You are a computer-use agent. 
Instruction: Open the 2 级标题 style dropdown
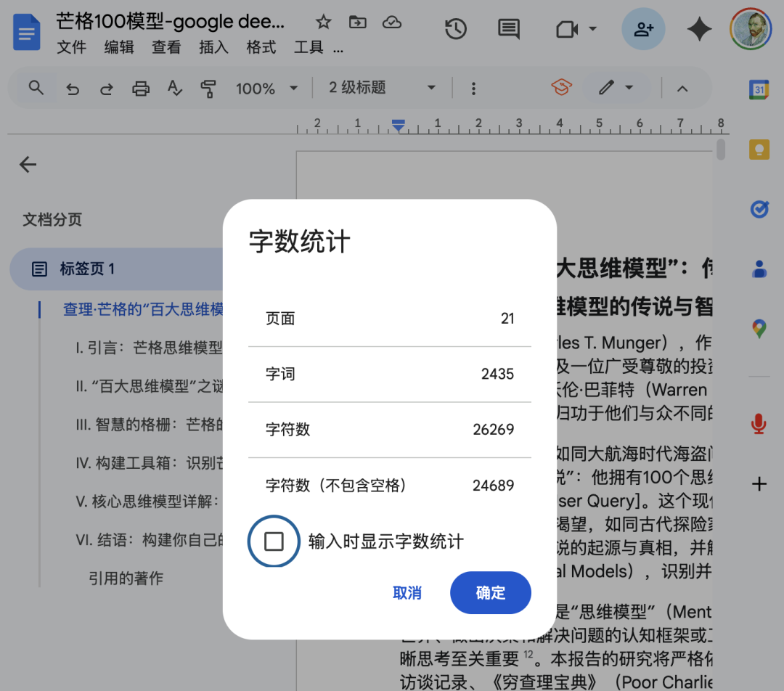pos(382,88)
